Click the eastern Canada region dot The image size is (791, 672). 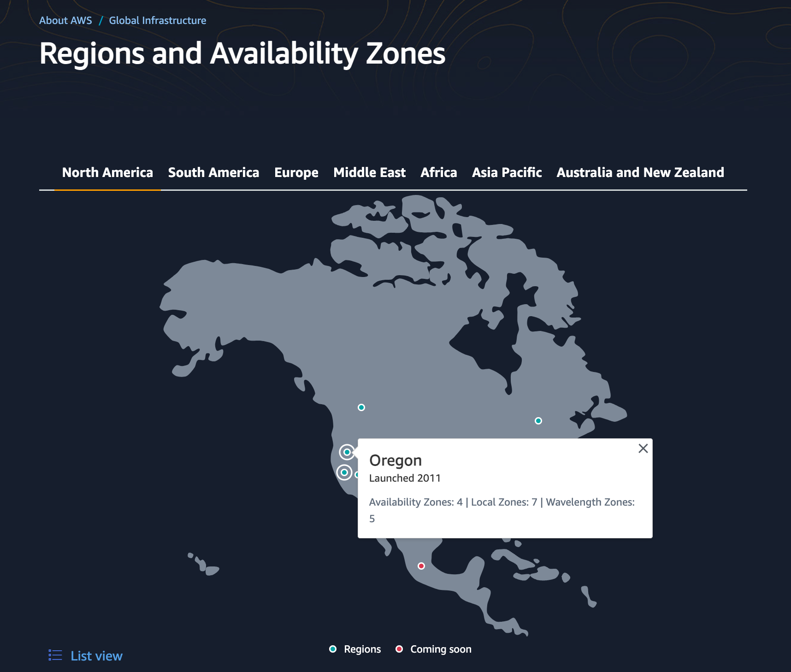point(538,421)
